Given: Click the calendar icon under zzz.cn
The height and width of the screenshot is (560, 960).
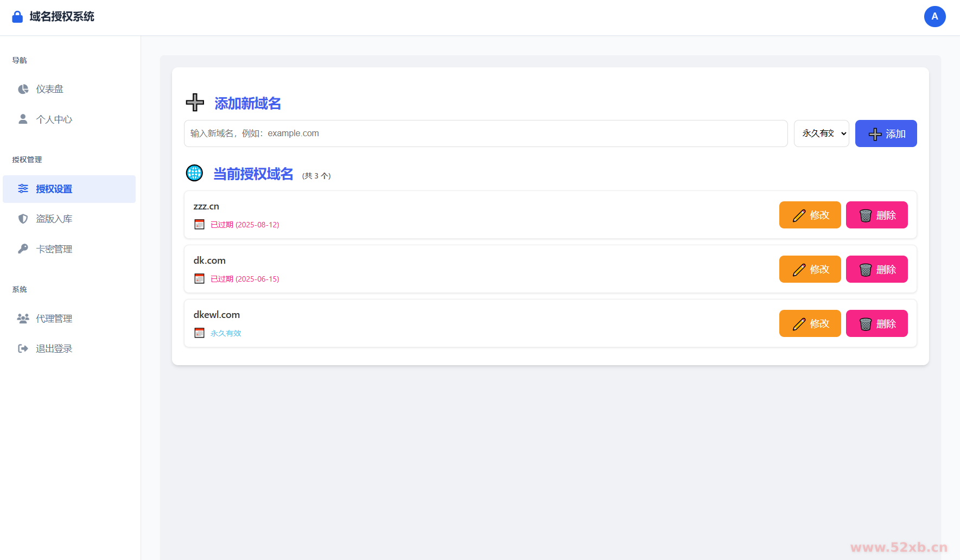Looking at the screenshot, I should pyautogui.click(x=199, y=225).
